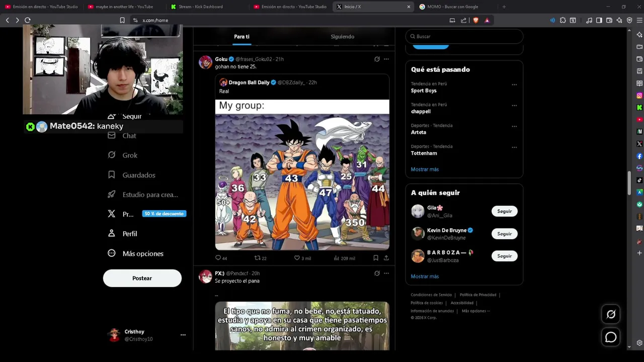
Task: Click the Postear button
Action: pos(142,278)
